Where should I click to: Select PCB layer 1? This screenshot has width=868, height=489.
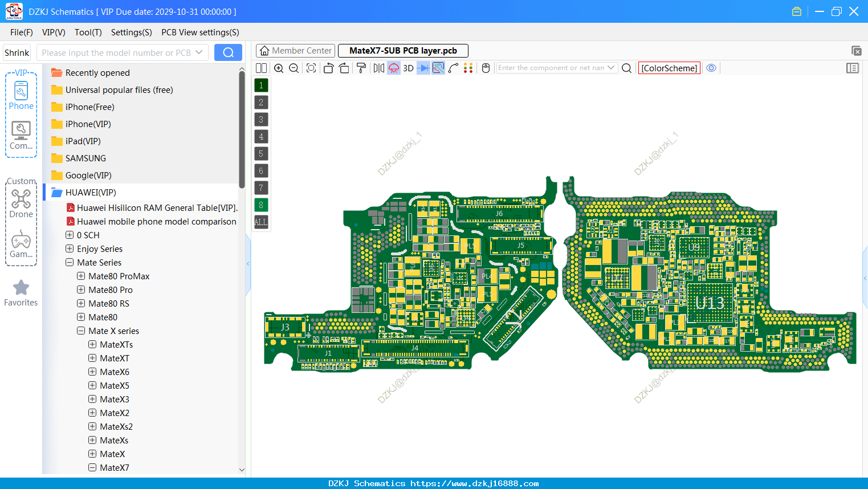point(261,85)
